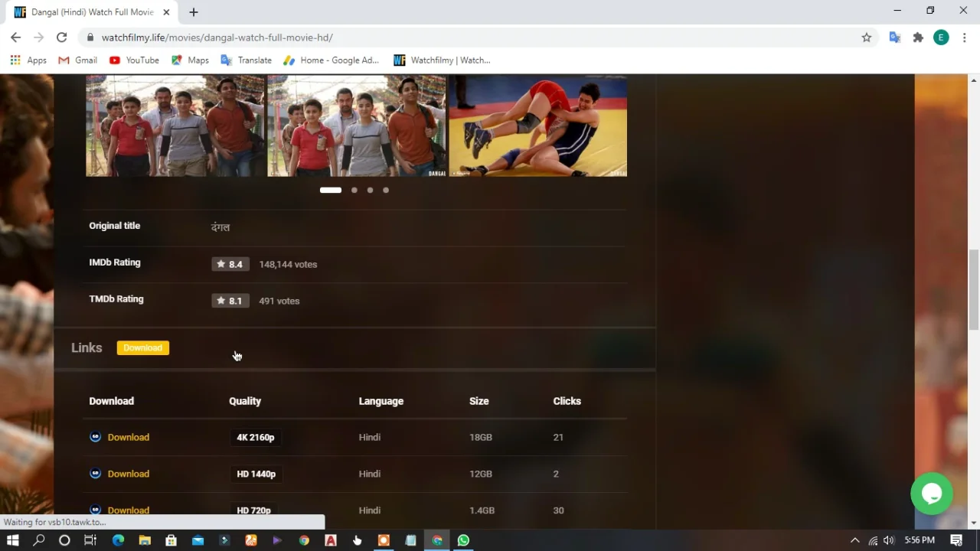The height and width of the screenshot is (551, 980).
Task: Open the Maps bookmark
Action: tap(190, 60)
